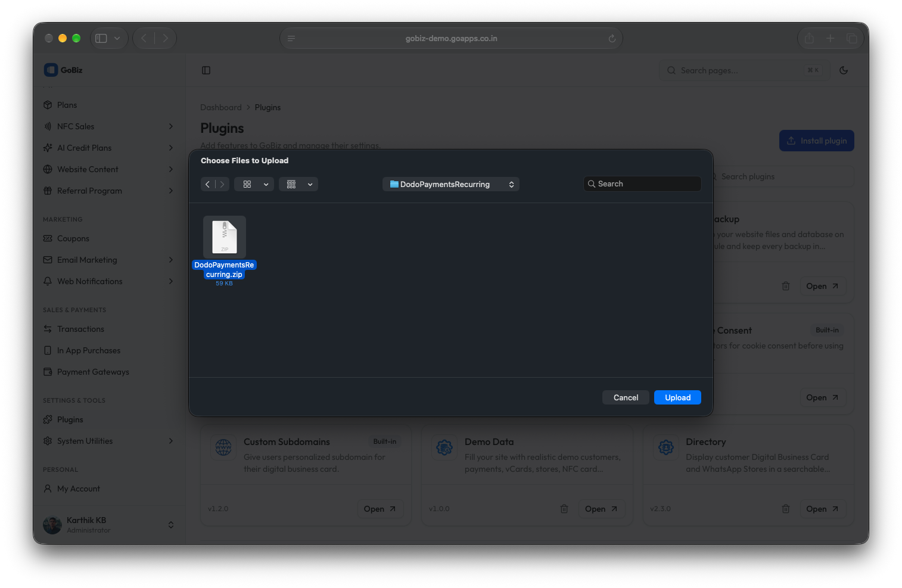Click the Search pages field
This screenshot has height=588, width=902.
744,70
